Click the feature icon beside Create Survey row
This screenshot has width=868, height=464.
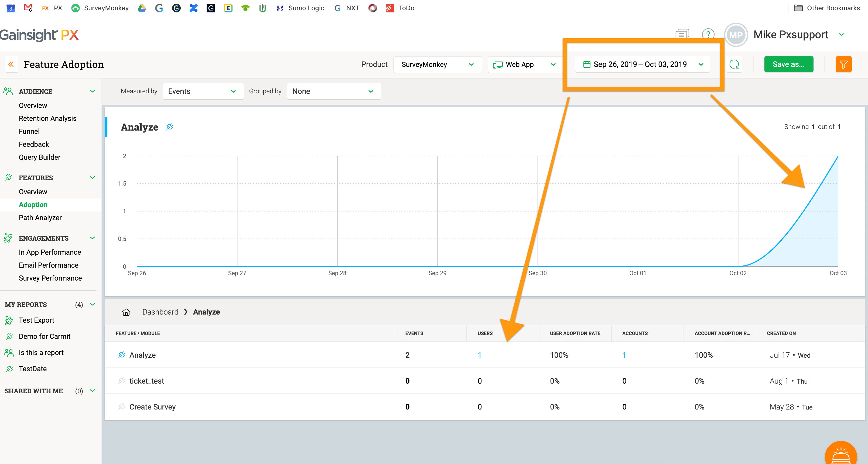click(121, 407)
